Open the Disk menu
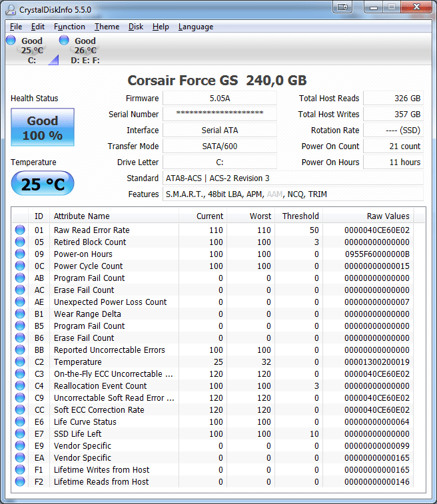437x504 pixels. [136, 27]
